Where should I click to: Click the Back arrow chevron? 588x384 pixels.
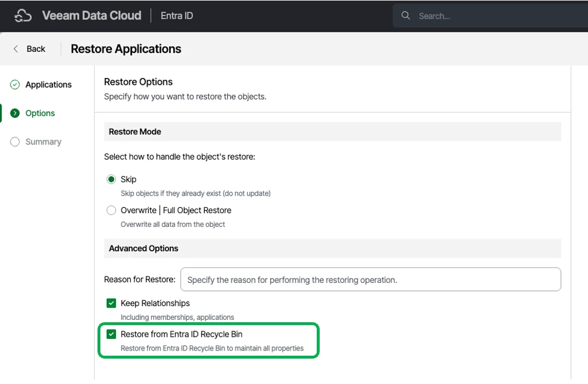[x=16, y=49]
